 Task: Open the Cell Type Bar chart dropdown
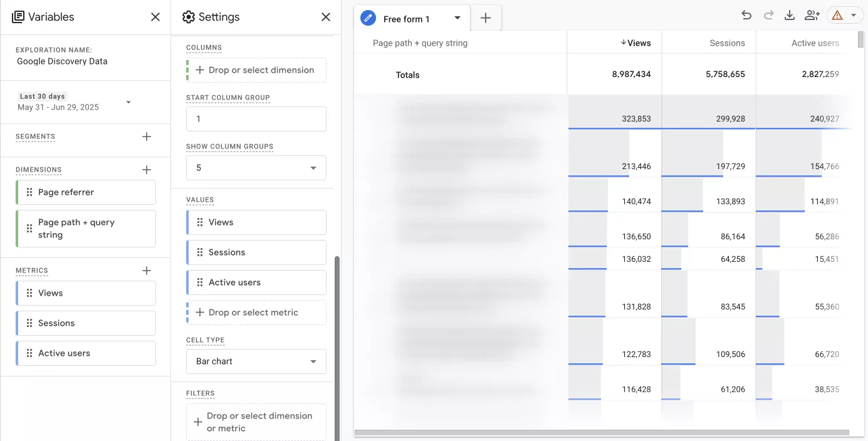(256, 361)
